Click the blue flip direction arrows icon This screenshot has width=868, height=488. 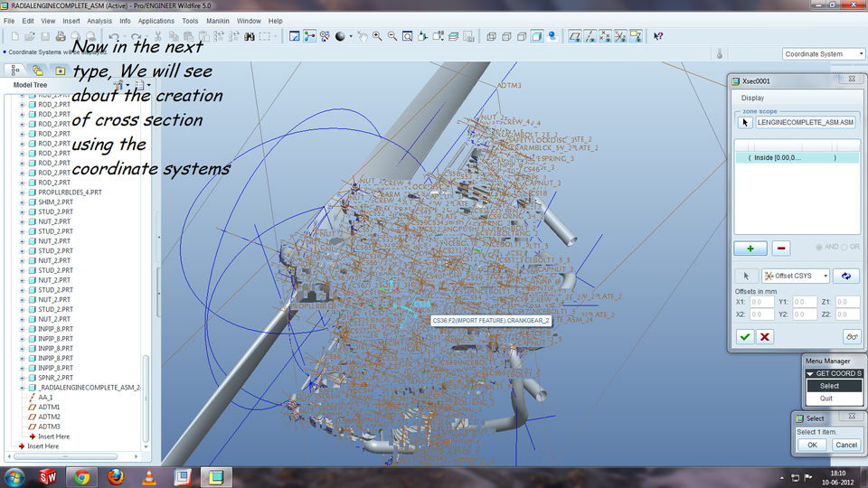point(846,277)
